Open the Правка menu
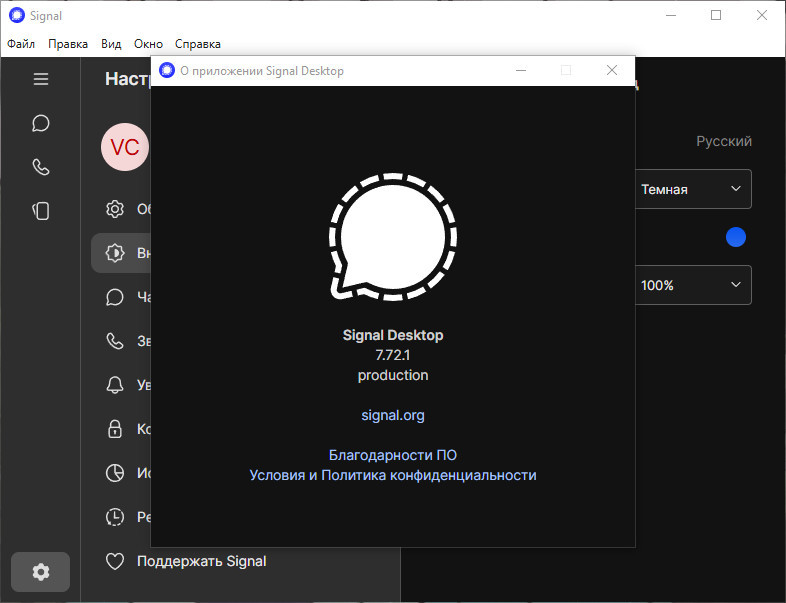This screenshot has height=603, width=786. click(x=68, y=44)
